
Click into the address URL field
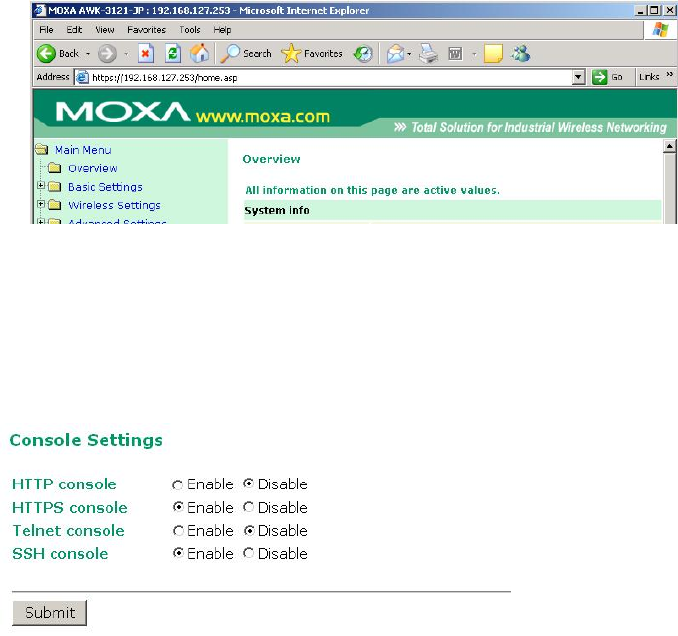(331, 77)
